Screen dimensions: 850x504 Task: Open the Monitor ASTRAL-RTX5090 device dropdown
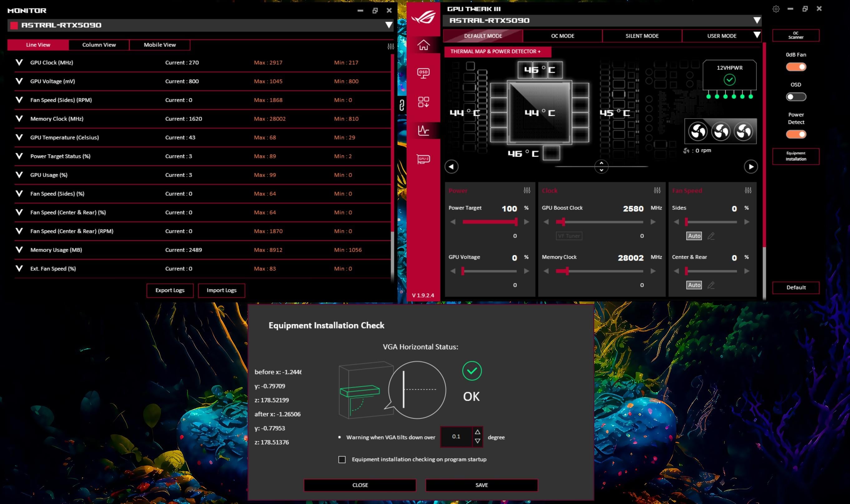(388, 25)
